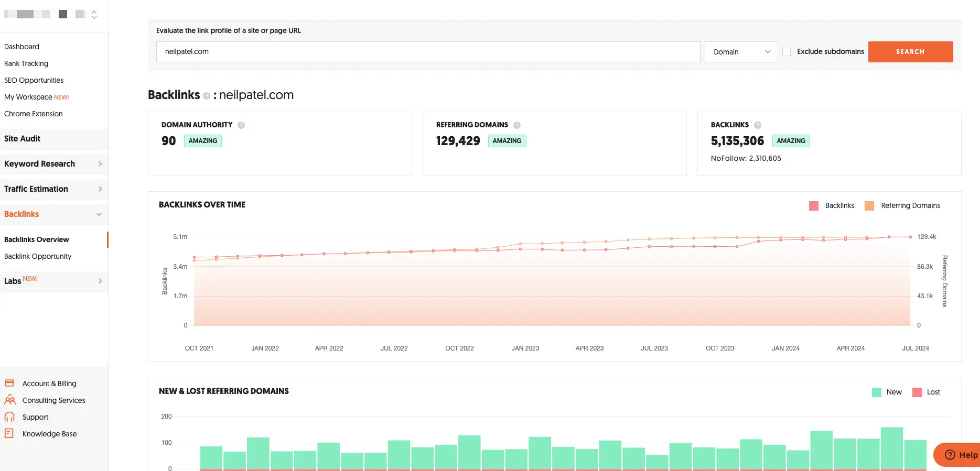The width and height of the screenshot is (980, 471).
Task: Click the Domain Authority help icon
Action: point(241,125)
